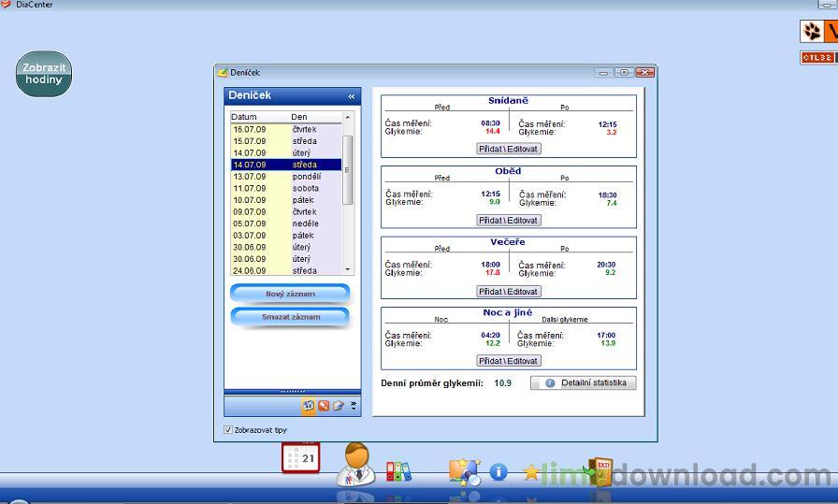
Task: Open the picture search icon with stars
Action: (x=464, y=470)
